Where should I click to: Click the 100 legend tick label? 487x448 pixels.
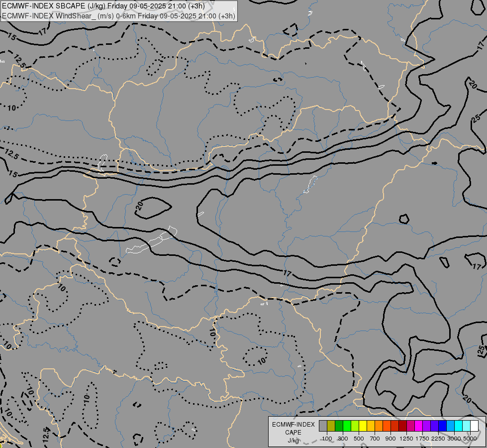[327, 439]
